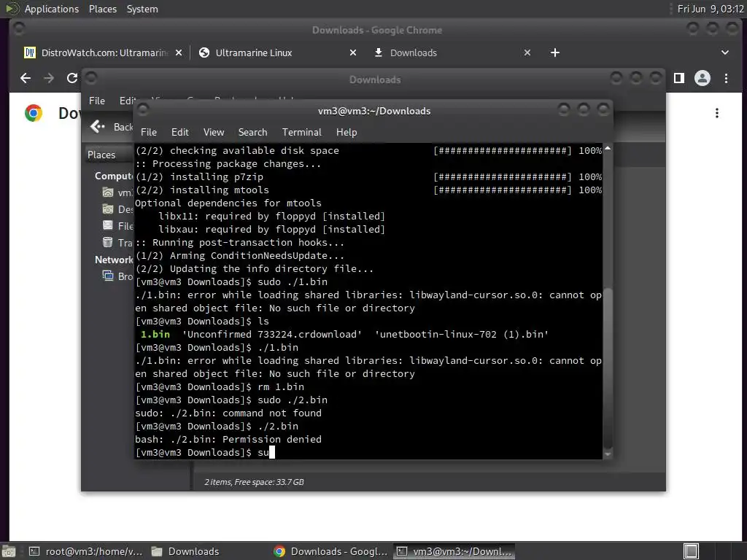Click Downloads tab download favicon
This screenshot has width=747, height=560.
click(x=379, y=52)
